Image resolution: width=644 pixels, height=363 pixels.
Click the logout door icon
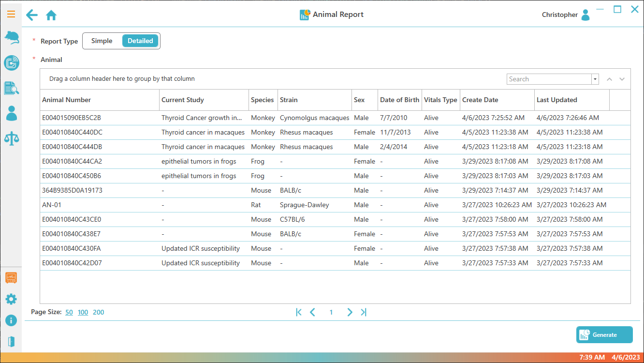coord(11,342)
